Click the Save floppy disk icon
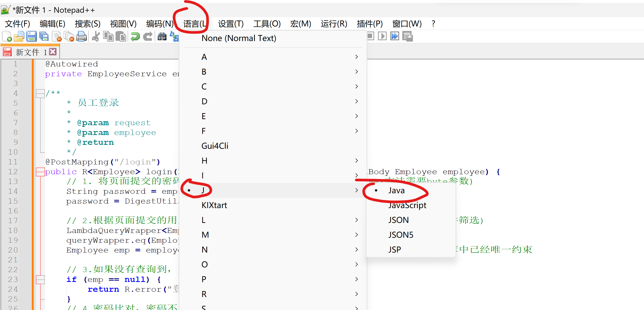The image size is (644, 310). point(31,36)
